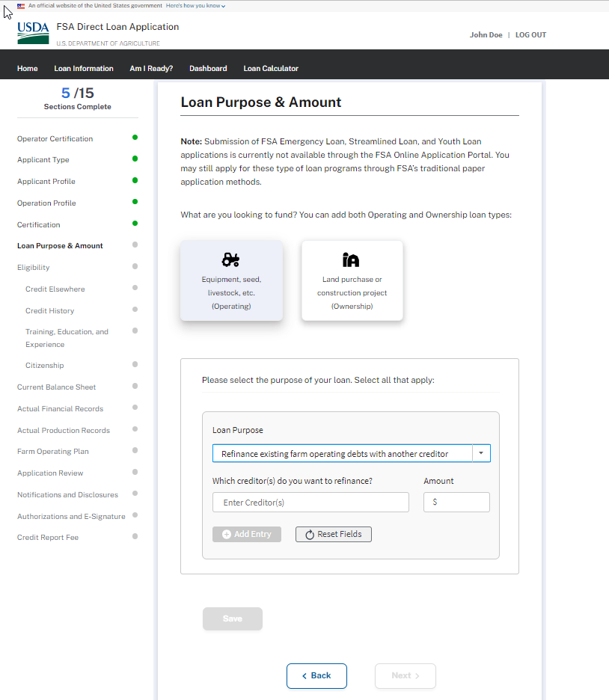Open the Certification sidebar section

38,224
